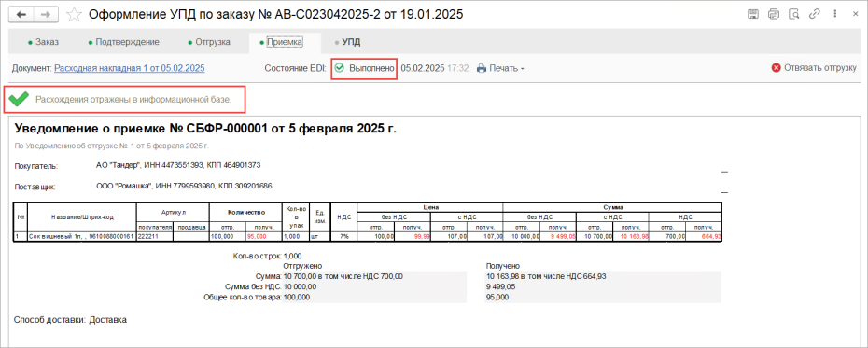Click the large green checkmark icon
Image resolution: width=868 pixels, height=348 pixels.
pos(20,100)
